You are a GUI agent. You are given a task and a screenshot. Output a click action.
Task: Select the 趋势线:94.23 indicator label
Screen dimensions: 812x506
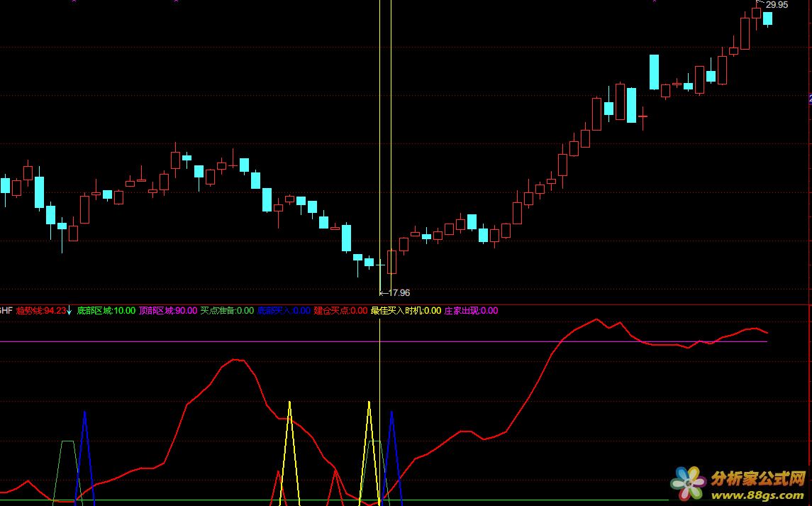click(x=41, y=311)
